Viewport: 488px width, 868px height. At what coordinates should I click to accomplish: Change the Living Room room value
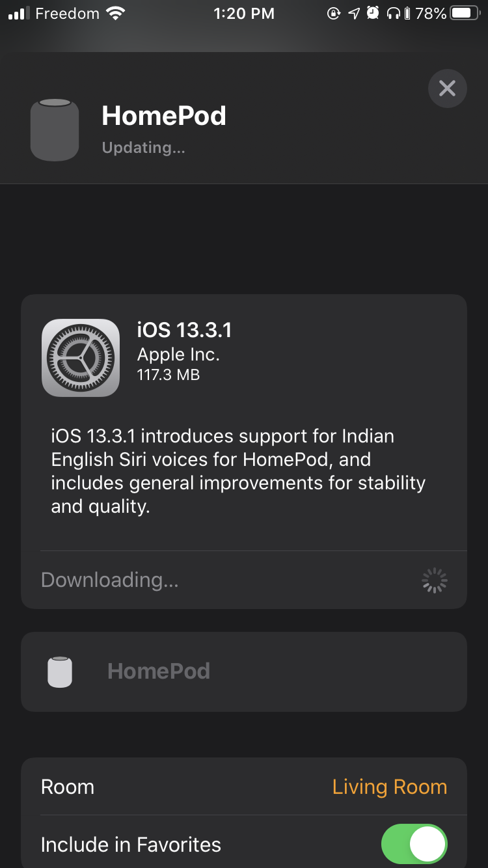[390, 787]
